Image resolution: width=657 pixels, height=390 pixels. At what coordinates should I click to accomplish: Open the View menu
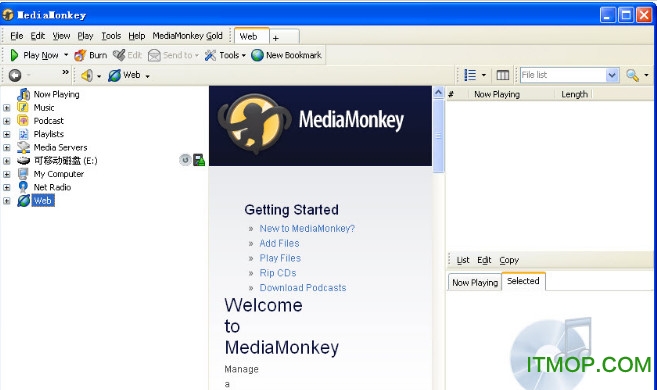(x=61, y=36)
